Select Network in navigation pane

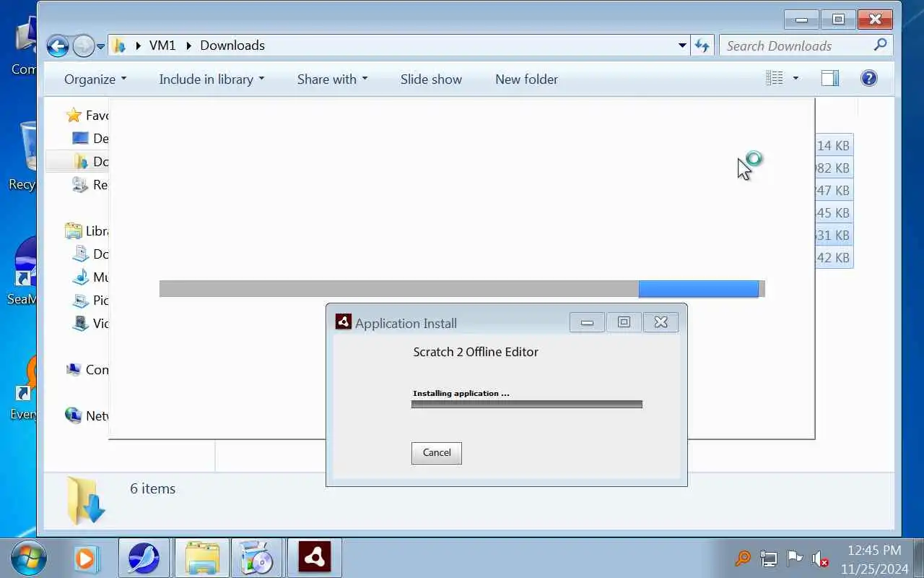tap(87, 416)
